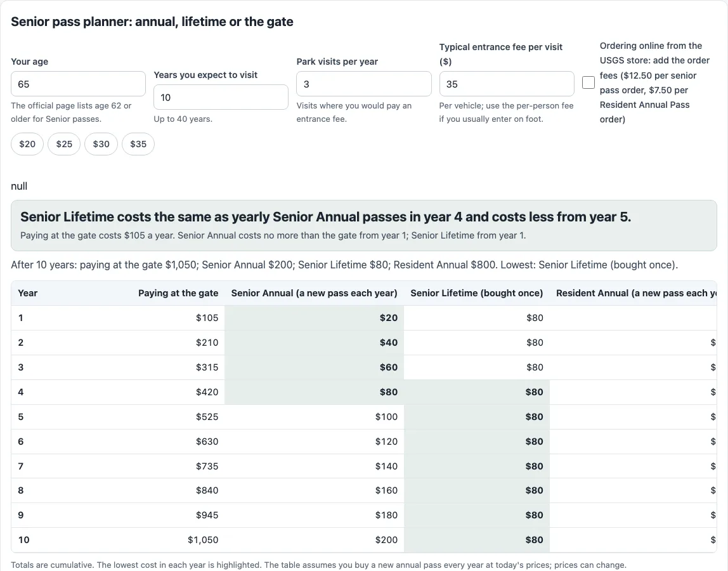Focus the Your age input field

click(78, 84)
